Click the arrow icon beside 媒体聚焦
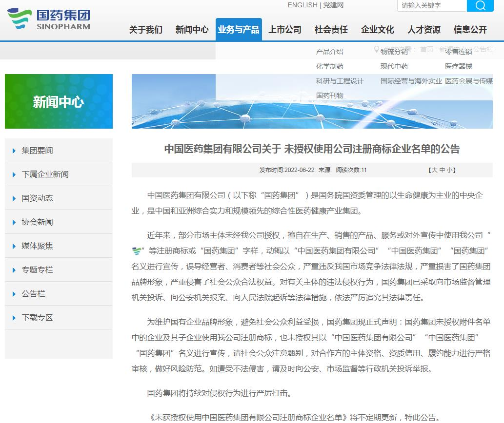 pyautogui.click(x=14, y=246)
